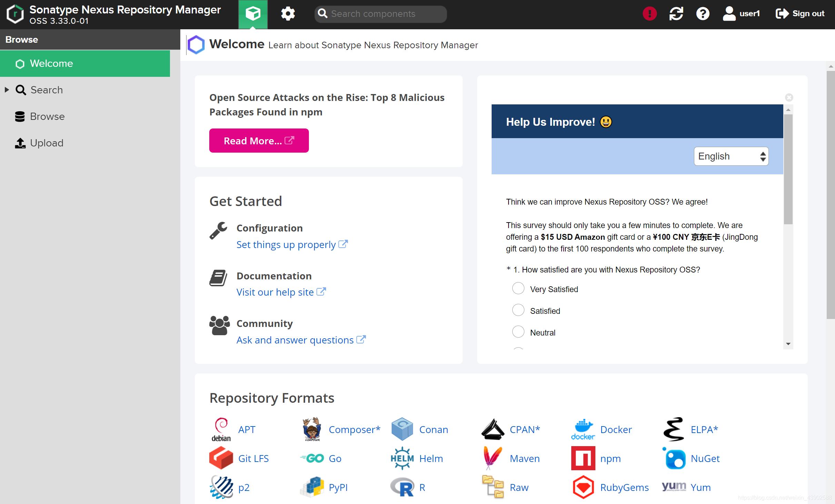The width and height of the screenshot is (835, 504).
Task: Click the warning/alert red icon
Action: pos(650,14)
